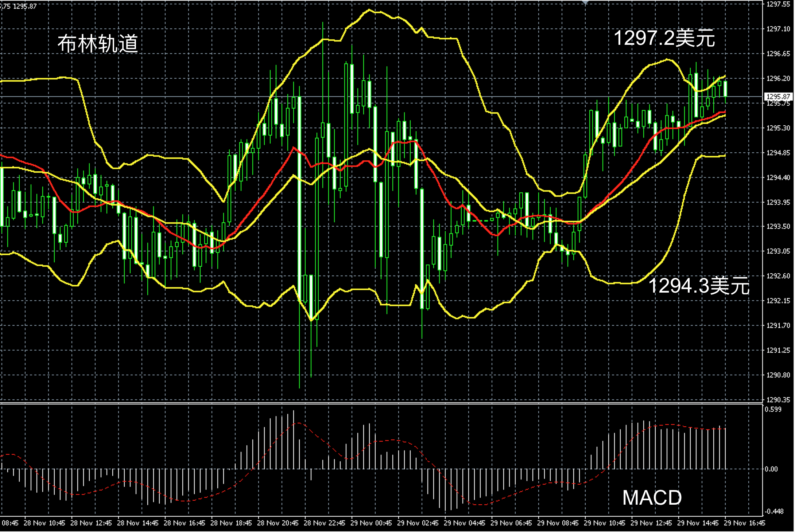
Task: Click the 29 Nov 00:45 time label
Action: point(371,523)
